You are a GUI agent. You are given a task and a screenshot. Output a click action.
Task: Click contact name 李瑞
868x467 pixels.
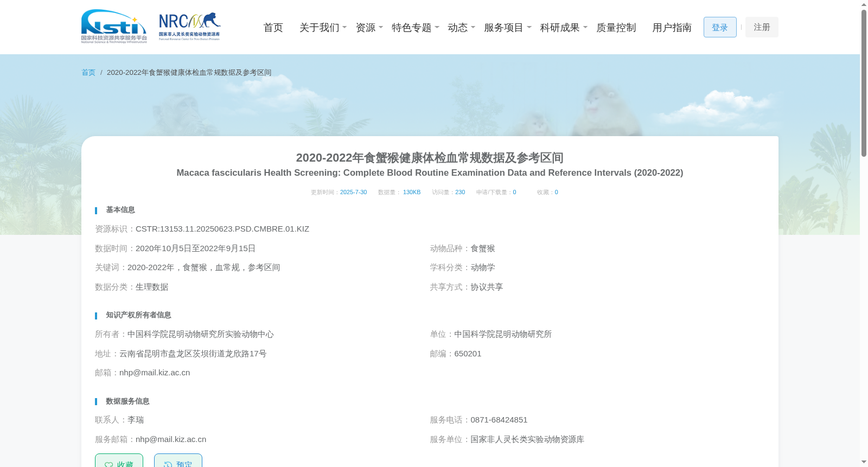136,420
